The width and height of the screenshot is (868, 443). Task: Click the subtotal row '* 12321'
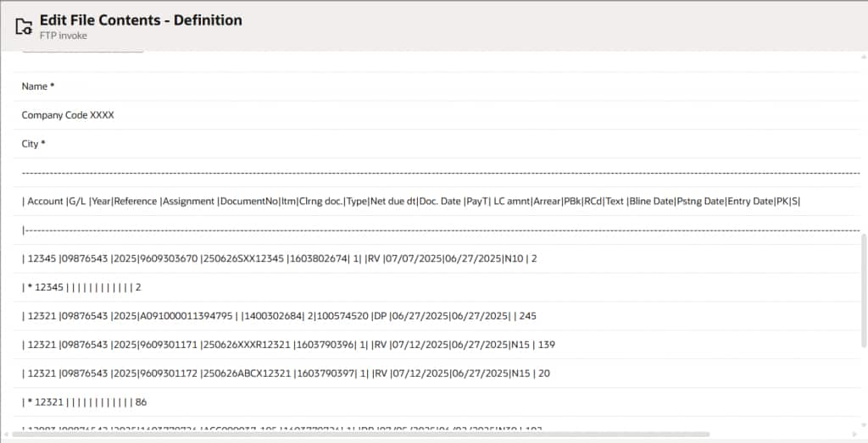(x=81, y=402)
